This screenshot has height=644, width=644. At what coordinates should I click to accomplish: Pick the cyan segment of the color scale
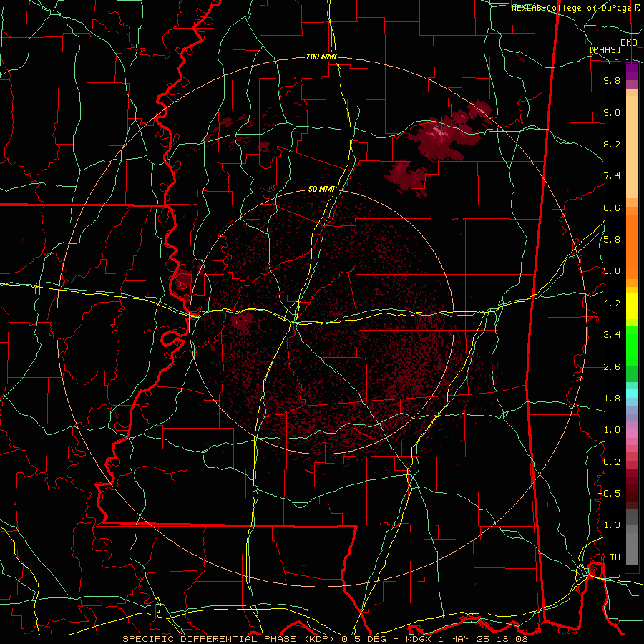coord(632,393)
